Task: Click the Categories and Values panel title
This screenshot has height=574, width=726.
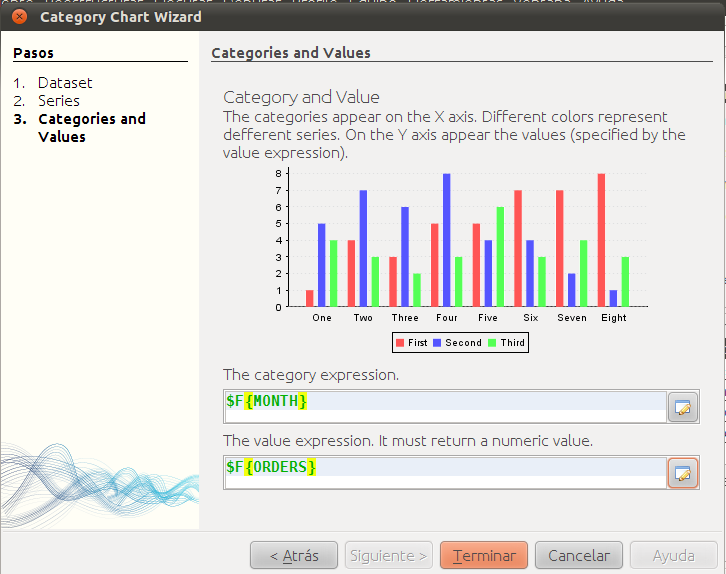Action: pyautogui.click(x=291, y=53)
